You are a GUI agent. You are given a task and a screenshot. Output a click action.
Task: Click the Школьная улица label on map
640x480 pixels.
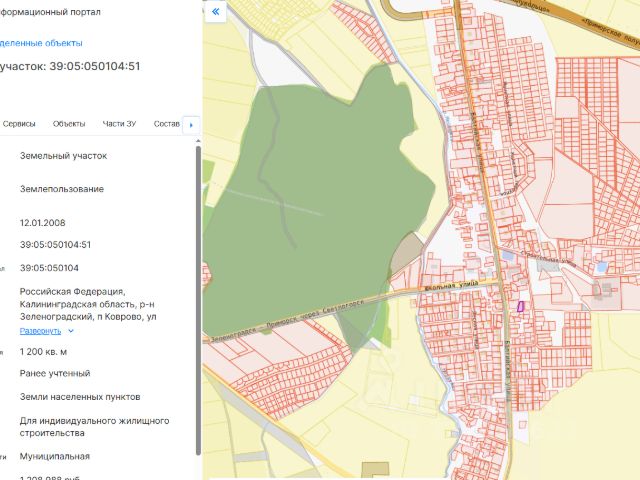(x=451, y=285)
